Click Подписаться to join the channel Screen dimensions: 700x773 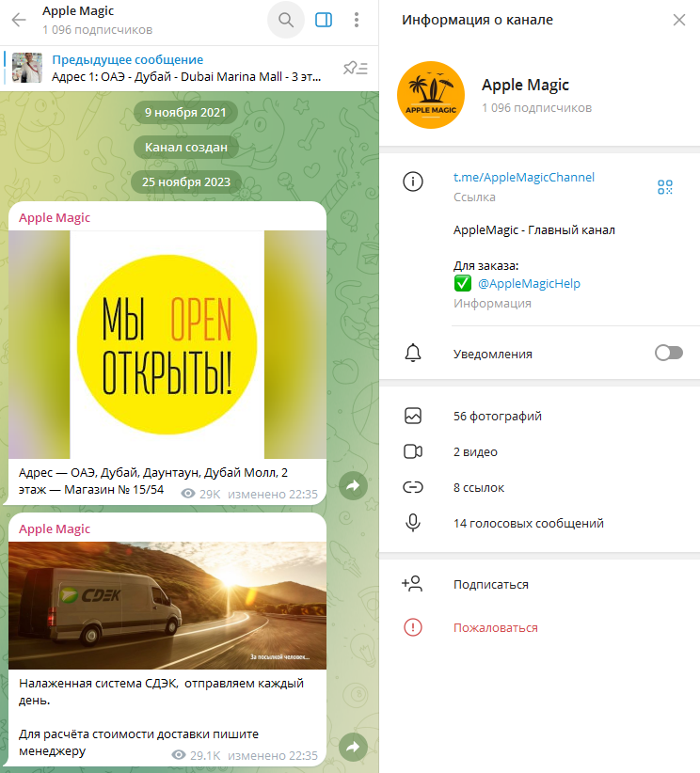[x=490, y=584]
